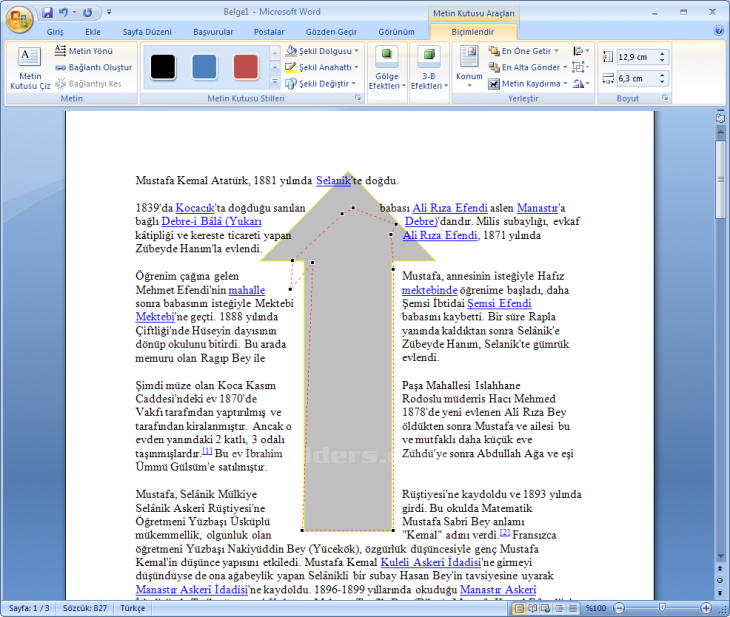Switch to the Ekle tab

93,32
